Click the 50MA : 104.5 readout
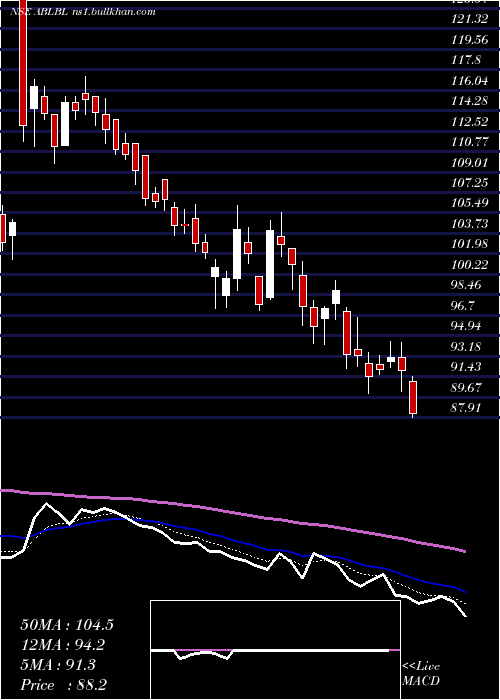This screenshot has width=500, height=700. click(x=67, y=625)
